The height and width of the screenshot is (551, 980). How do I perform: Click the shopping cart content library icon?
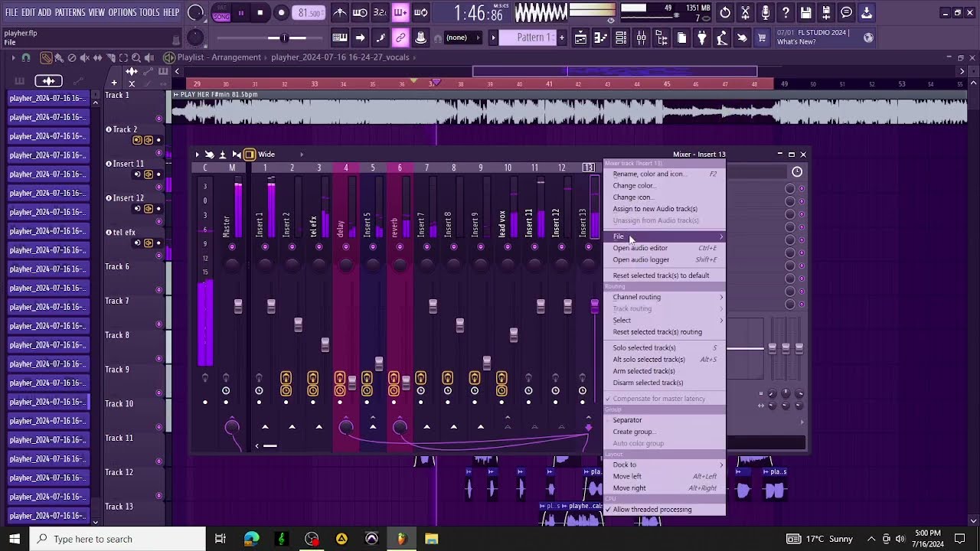click(762, 37)
